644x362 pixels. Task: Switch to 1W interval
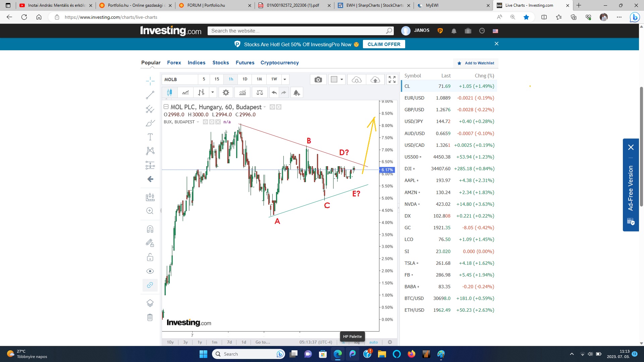tap(274, 79)
